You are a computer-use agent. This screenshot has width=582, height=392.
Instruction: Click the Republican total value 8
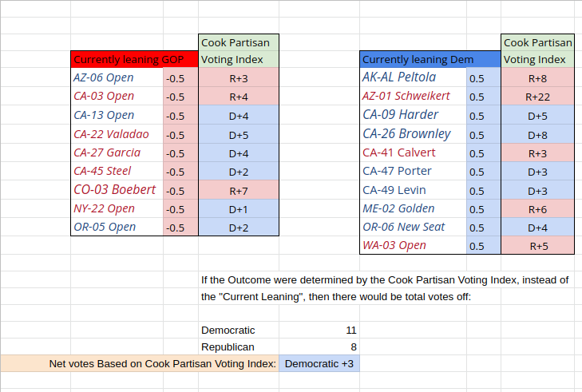[x=319, y=346]
